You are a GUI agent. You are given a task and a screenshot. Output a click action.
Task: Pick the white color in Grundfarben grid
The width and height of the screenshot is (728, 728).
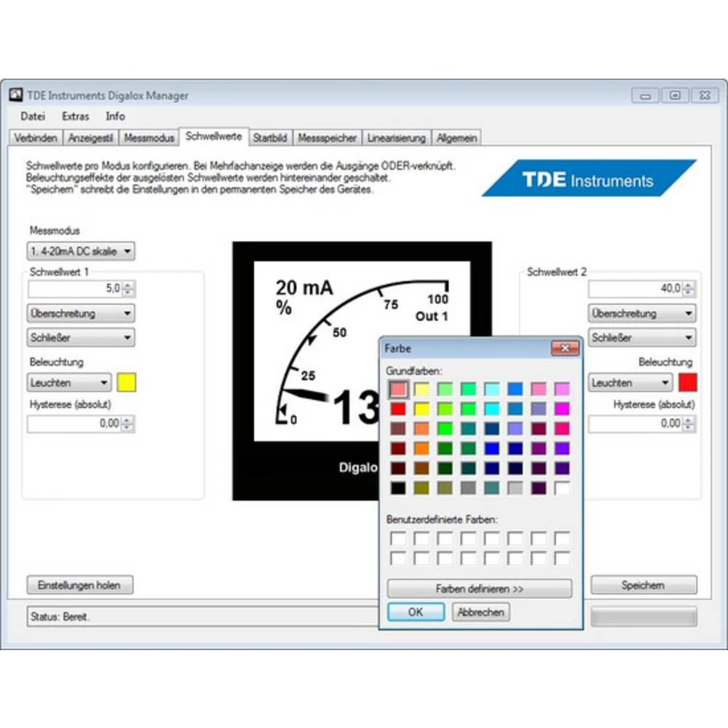(x=562, y=488)
